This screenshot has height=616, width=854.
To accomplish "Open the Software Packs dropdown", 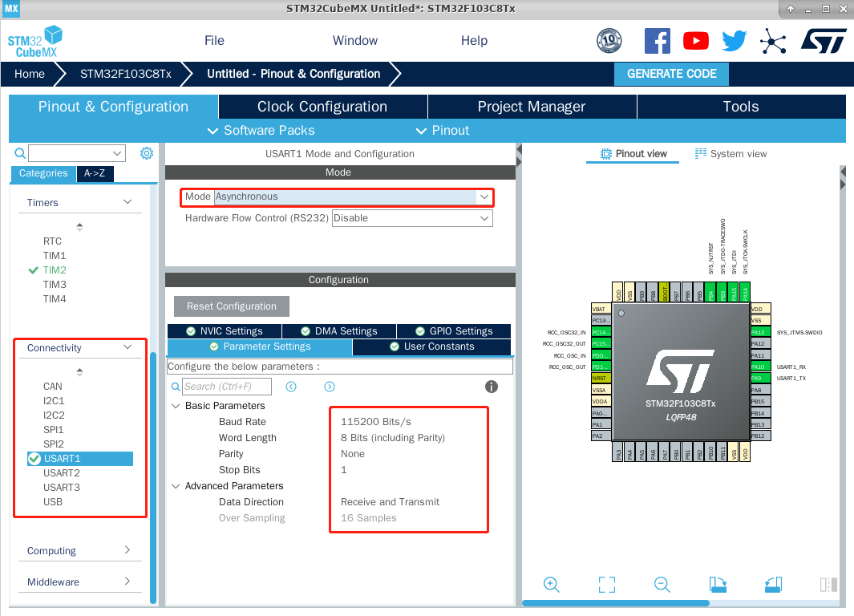I will [x=261, y=131].
